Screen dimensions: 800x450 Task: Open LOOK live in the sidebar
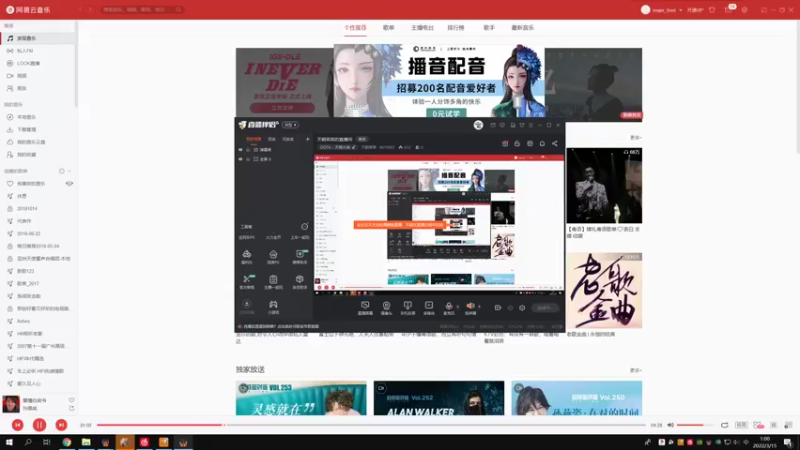point(38,63)
